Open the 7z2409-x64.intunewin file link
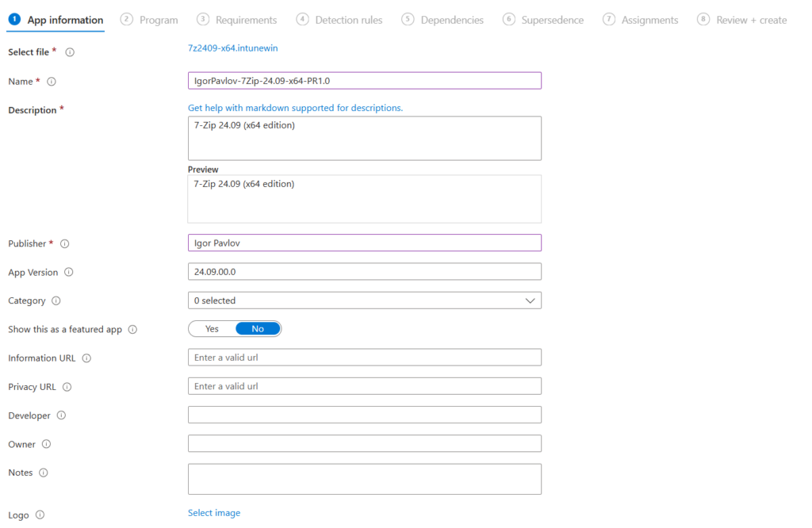This screenshot has height=528, width=812. (x=233, y=48)
